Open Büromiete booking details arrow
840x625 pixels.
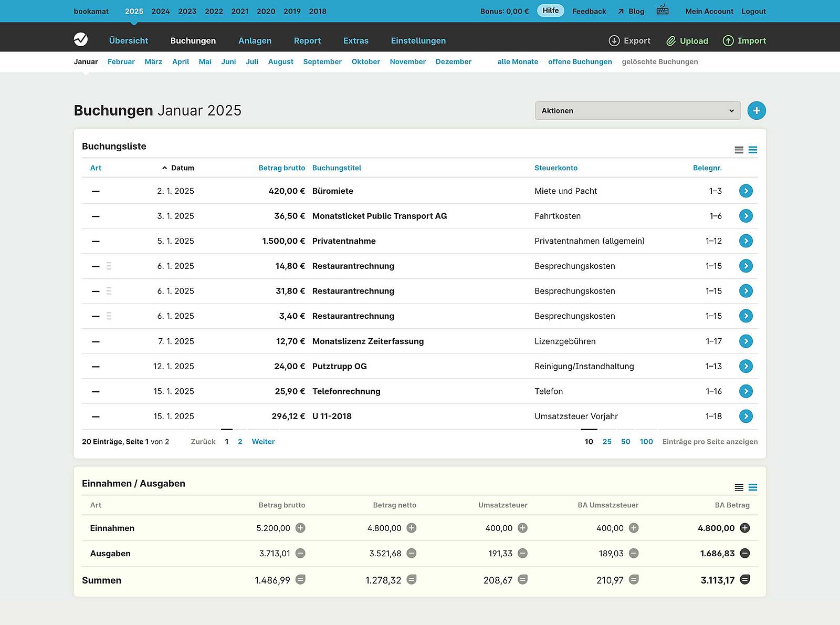click(745, 191)
